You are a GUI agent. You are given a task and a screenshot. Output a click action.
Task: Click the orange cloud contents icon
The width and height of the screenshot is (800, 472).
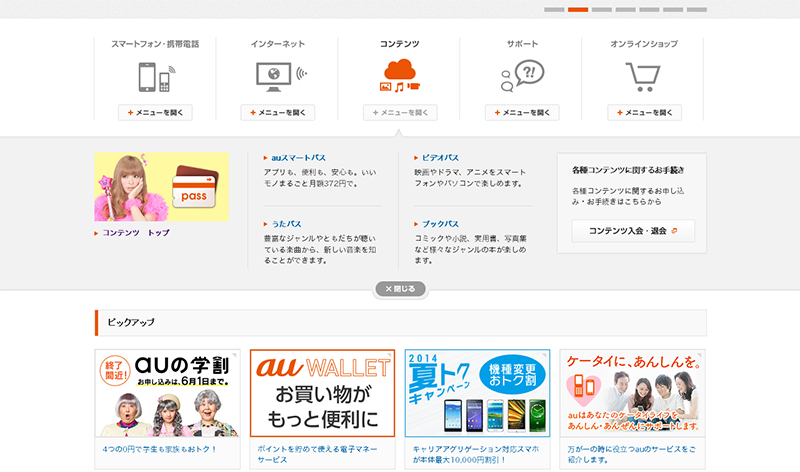pyautogui.click(x=400, y=76)
